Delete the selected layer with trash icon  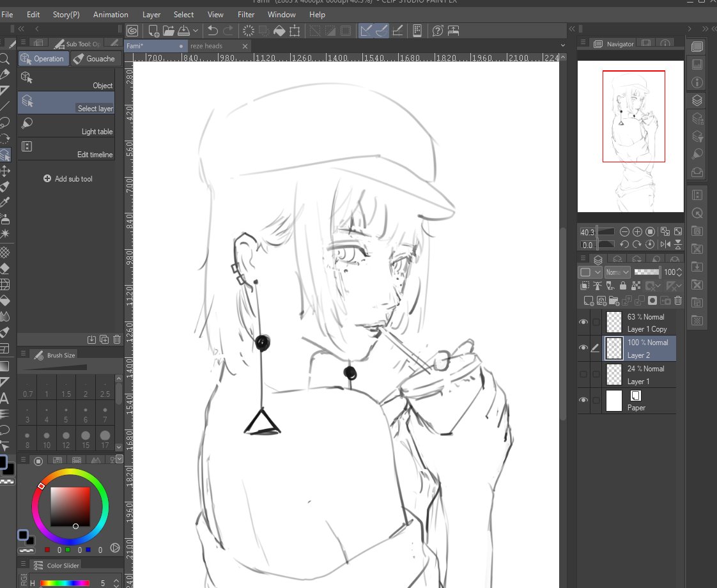coord(678,300)
